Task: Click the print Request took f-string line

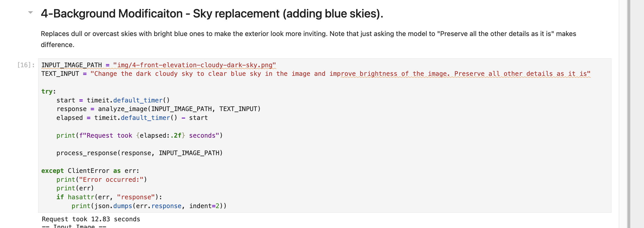Action: tap(139, 136)
